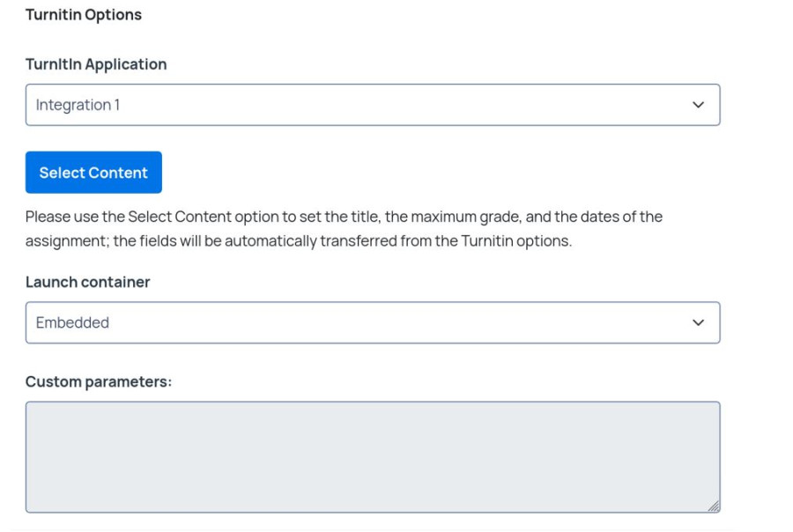Screen dimensions: 793x532
Task: Click the Launch container label
Action: (x=88, y=282)
